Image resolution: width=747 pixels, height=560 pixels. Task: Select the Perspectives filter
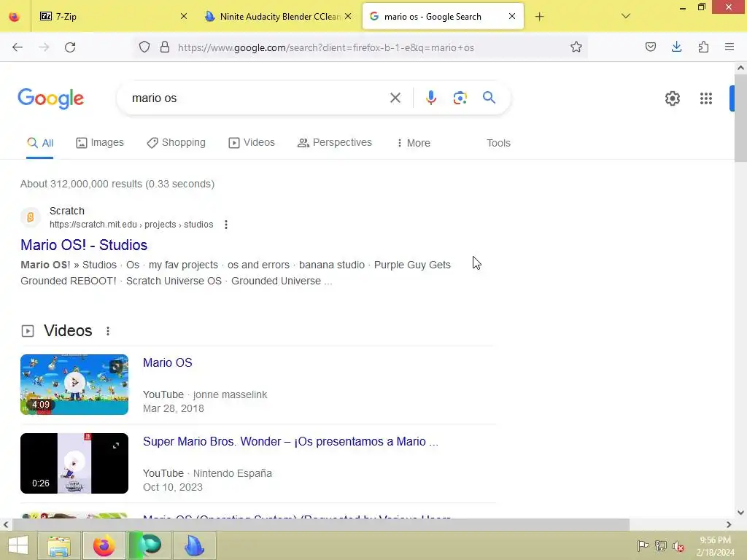click(334, 143)
